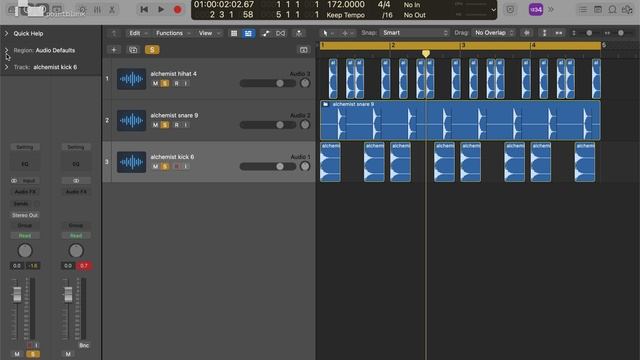Open the command-click tool menu
Image resolution: width=640 pixels, height=360 pixels.
[347, 33]
